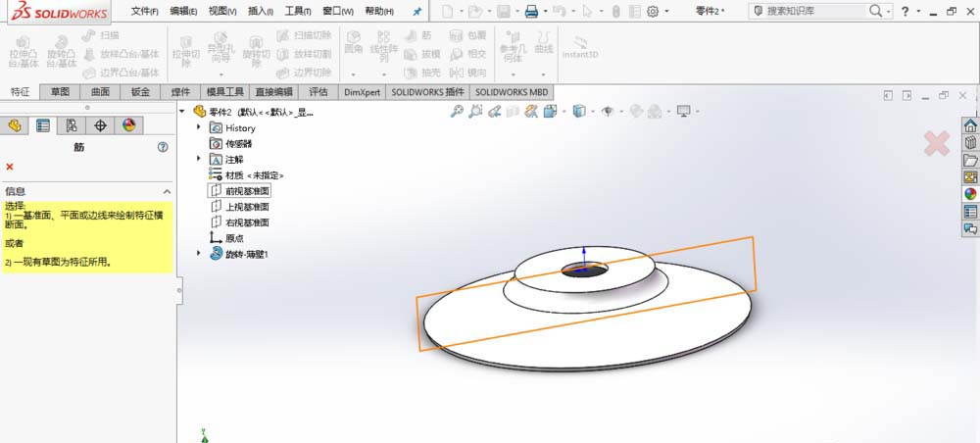Open the 插入 menu
The image size is (980, 443).
click(261, 12)
